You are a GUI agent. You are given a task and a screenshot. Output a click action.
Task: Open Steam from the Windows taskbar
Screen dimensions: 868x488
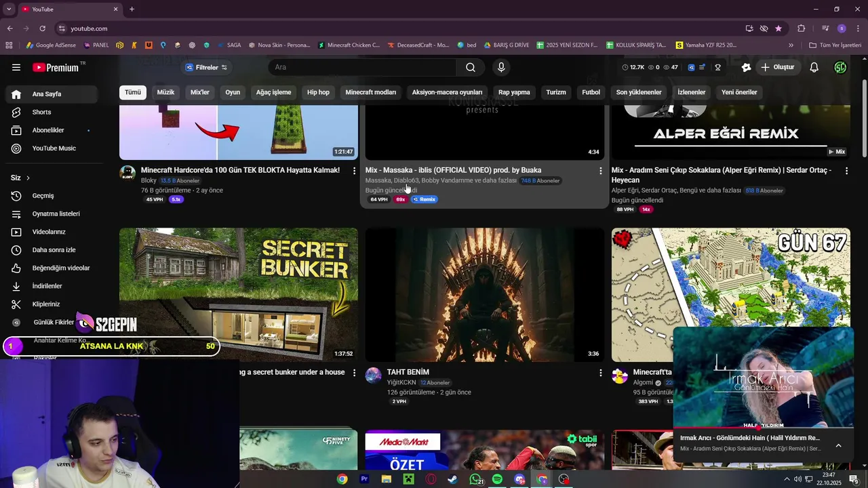click(452, 479)
